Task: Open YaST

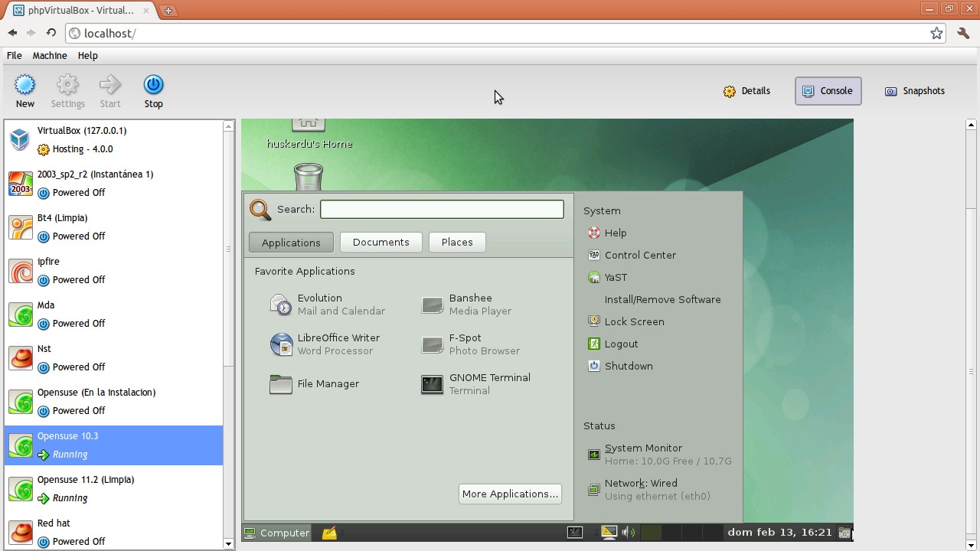Action: coord(607,278)
